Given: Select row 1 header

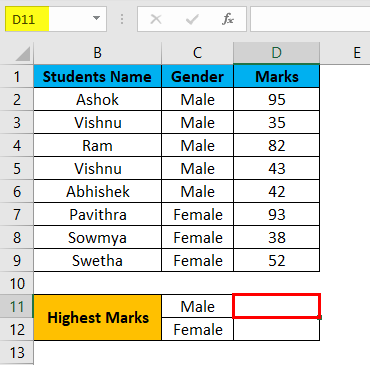Looking at the screenshot, I should [17, 76].
